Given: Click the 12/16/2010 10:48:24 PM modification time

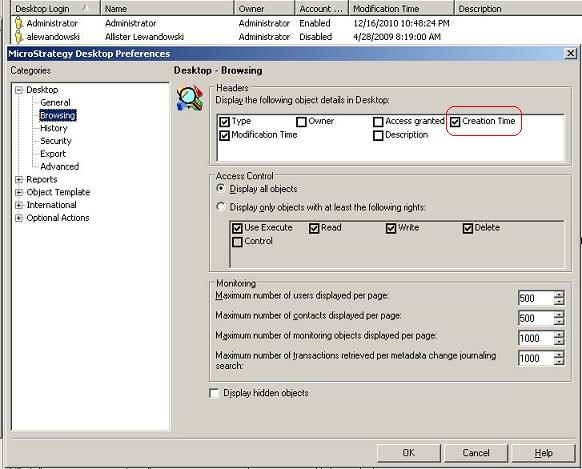Looking at the screenshot, I should click(x=401, y=23).
